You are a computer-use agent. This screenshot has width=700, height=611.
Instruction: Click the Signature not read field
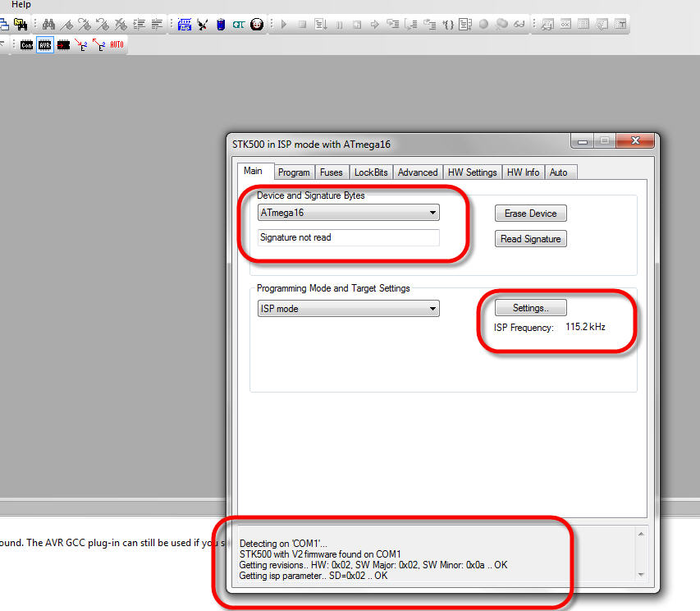tap(348, 237)
